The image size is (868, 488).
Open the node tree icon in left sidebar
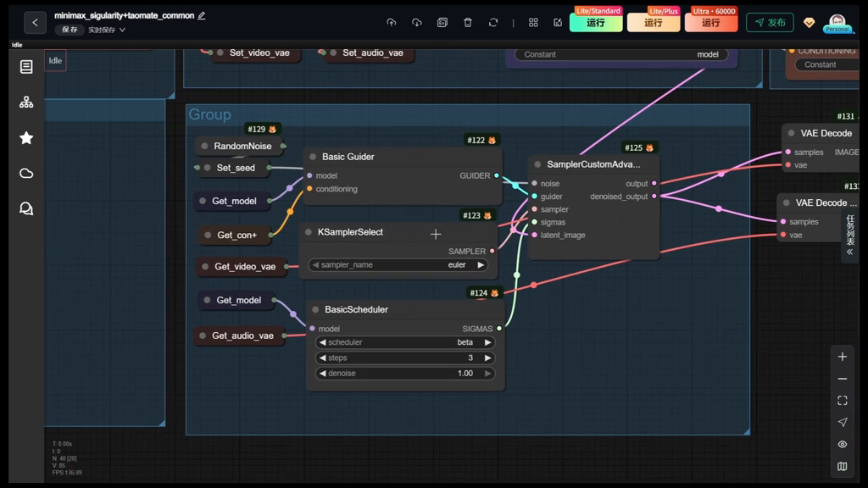click(26, 103)
